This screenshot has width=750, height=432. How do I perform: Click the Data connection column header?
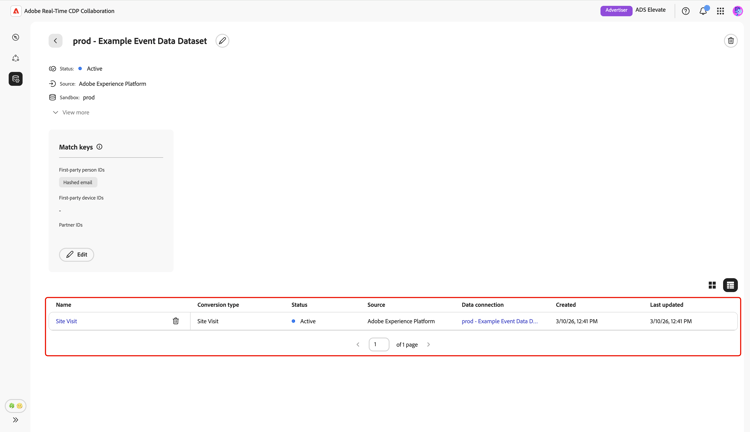pos(483,305)
